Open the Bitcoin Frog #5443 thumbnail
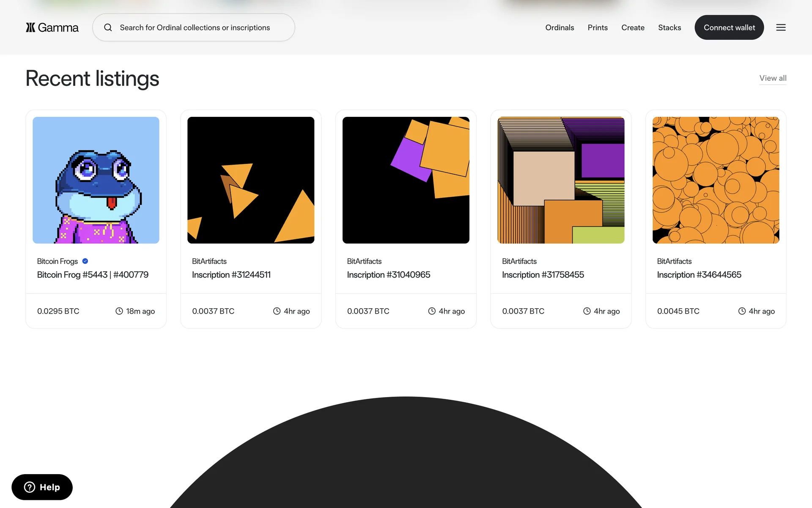 (96, 180)
